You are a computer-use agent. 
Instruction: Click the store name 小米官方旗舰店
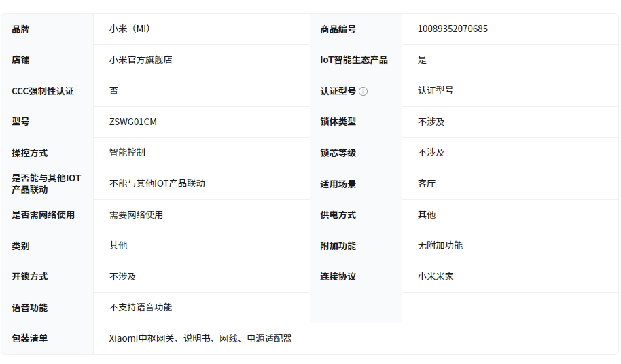pos(141,60)
